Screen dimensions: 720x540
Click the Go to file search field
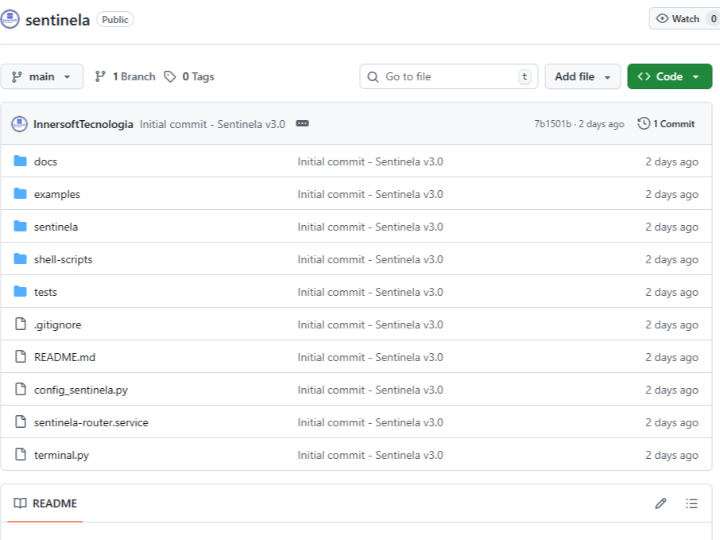point(448,77)
